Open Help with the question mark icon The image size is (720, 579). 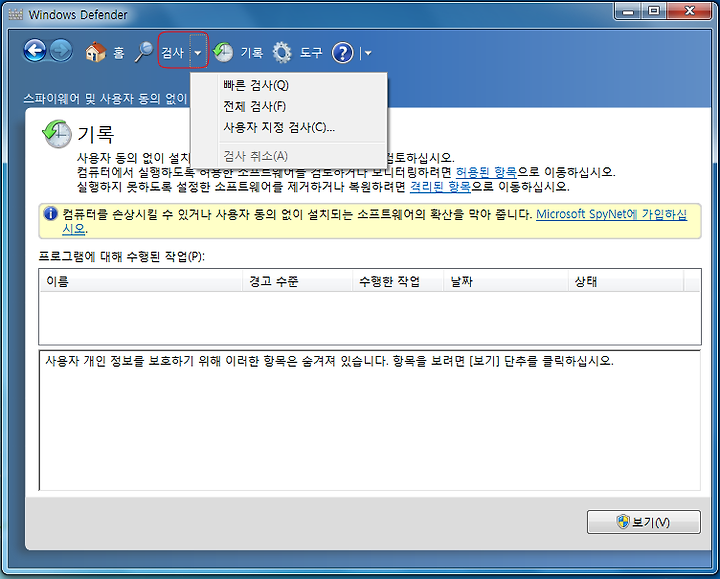(x=343, y=53)
